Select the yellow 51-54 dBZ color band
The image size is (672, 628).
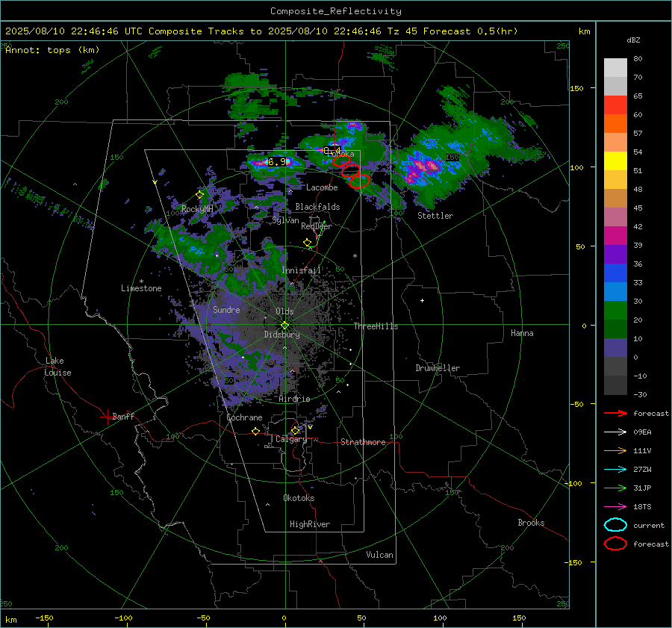click(615, 161)
